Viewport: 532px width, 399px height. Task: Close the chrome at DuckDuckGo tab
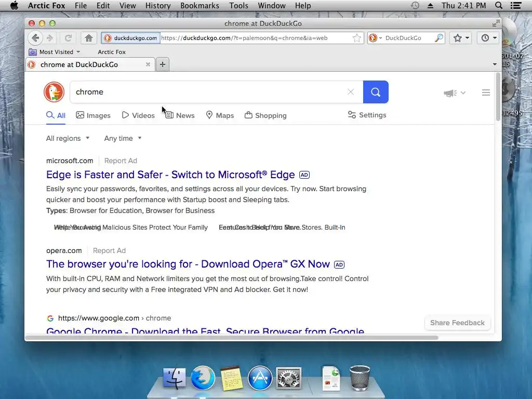pyautogui.click(x=148, y=64)
